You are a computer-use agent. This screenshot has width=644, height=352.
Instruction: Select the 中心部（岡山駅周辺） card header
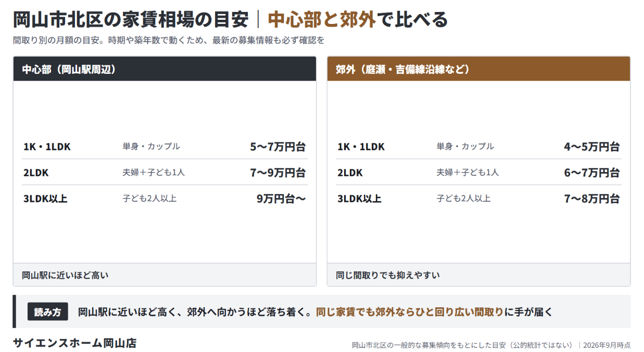165,69
